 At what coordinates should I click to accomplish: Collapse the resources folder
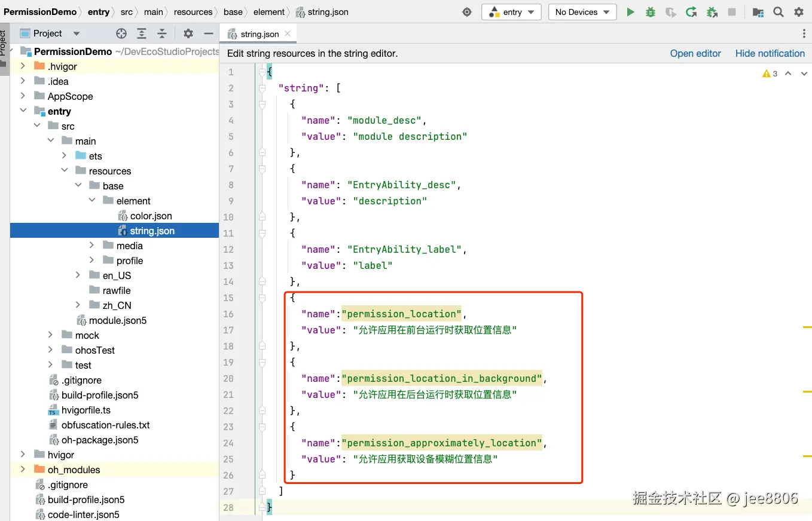[64, 171]
